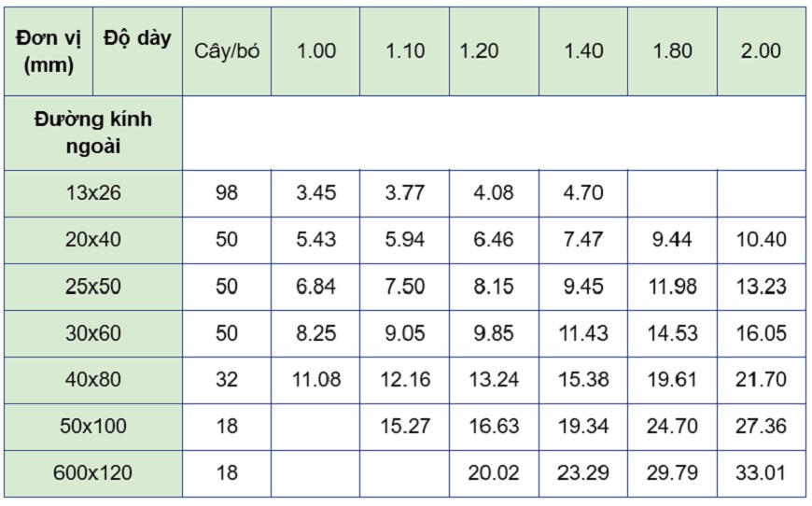The width and height of the screenshot is (812, 506).
Task: Click the "Đơn vị (mm)" header cell
Action: 51,52
